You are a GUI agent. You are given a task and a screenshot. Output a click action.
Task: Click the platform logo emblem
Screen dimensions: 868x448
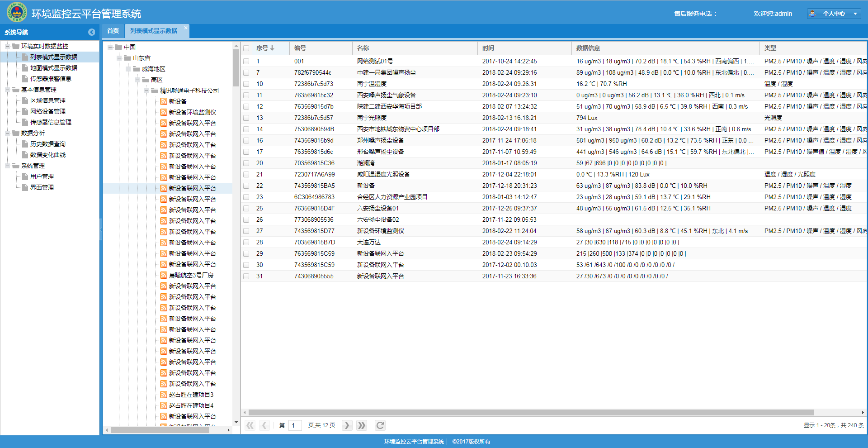click(x=17, y=12)
